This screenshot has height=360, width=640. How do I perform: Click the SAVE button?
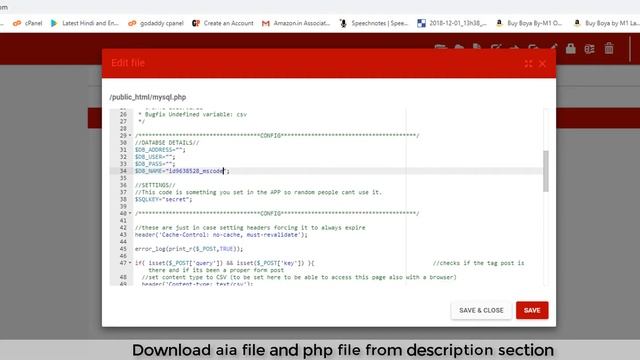pos(532,311)
